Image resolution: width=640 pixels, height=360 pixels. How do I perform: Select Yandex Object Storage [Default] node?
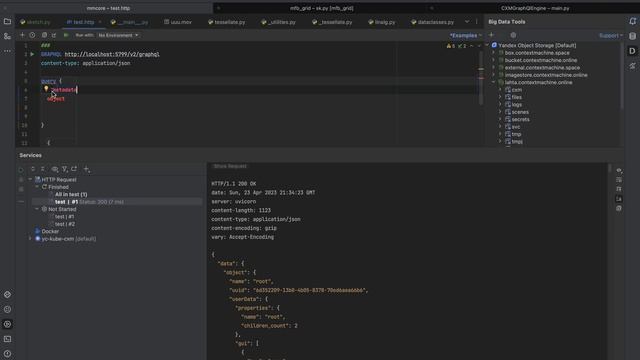pyautogui.click(x=534, y=45)
